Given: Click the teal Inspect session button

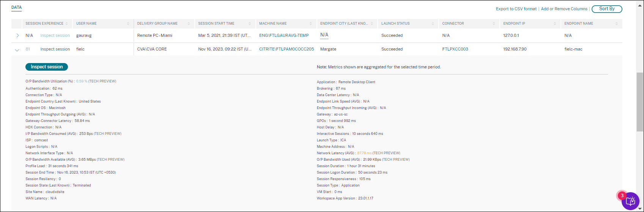Looking at the screenshot, I should pyautogui.click(x=47, y=67).
